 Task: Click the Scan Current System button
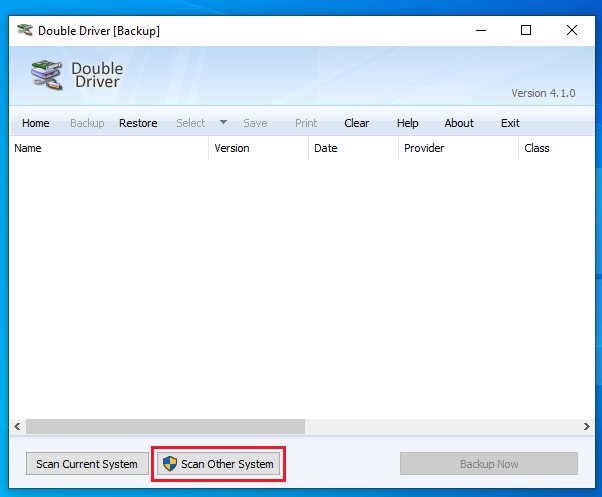(x=87, y=464)
